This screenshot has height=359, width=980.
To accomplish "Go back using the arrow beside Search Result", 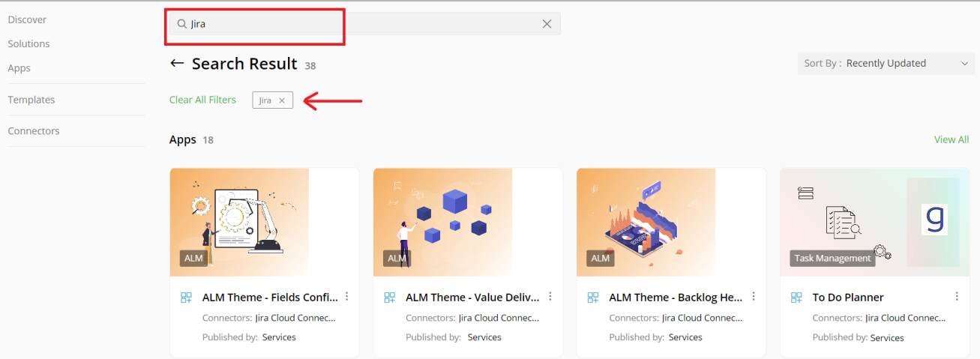I will (x=177, y=63).
